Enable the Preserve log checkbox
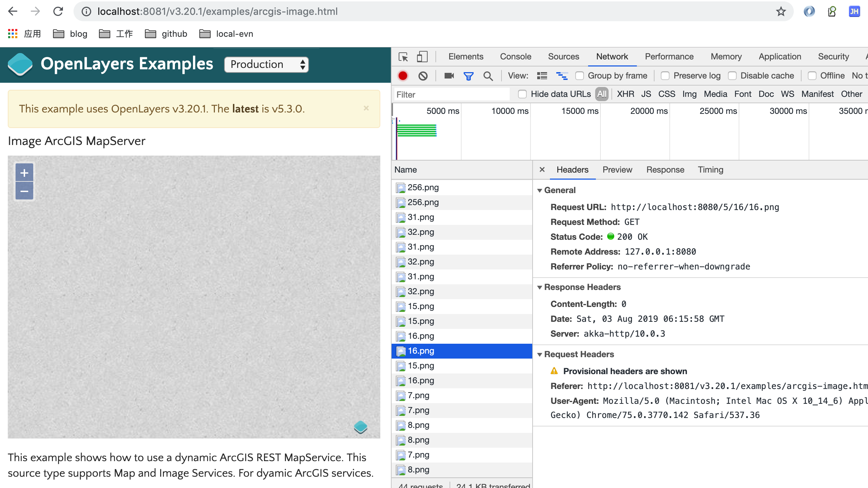The height and width of the screenshot is (488, 868). (665, 76)
